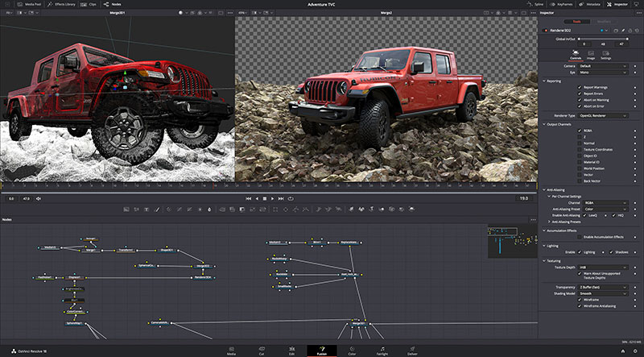Open Inspector panel options menu
This screenshot has height=357, width=644.
638,13
